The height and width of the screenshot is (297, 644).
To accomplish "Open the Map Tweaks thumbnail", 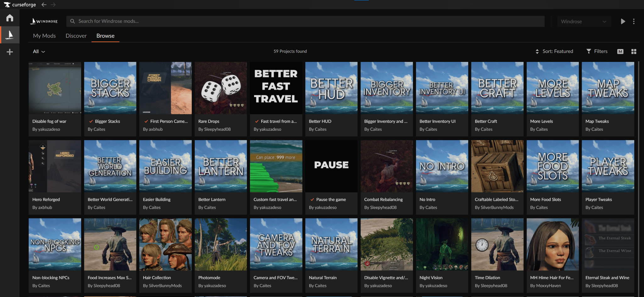I will [608, 88].
